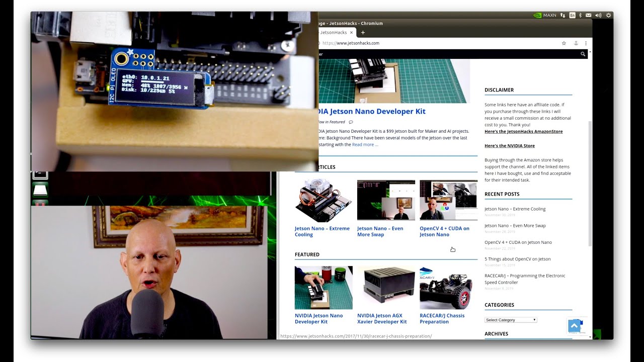Open recent post 5 Things about OpenCV on Jetson
644x362 pixels.
click(517, 259)
